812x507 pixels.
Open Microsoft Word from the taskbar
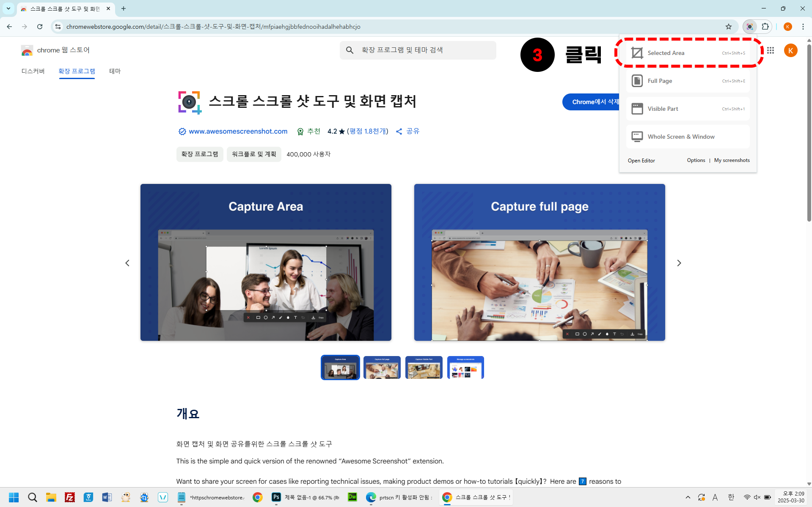pos(107,497)
